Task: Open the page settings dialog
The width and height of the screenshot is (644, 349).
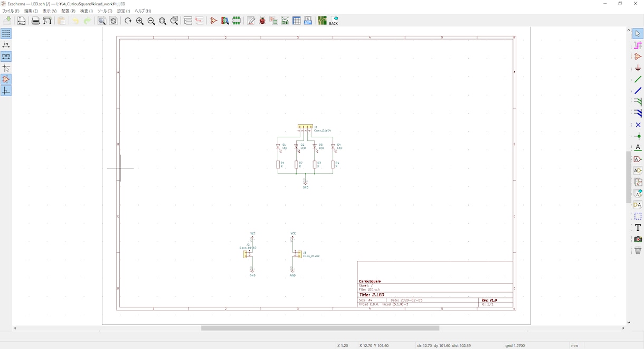Action: coord(21,21)
